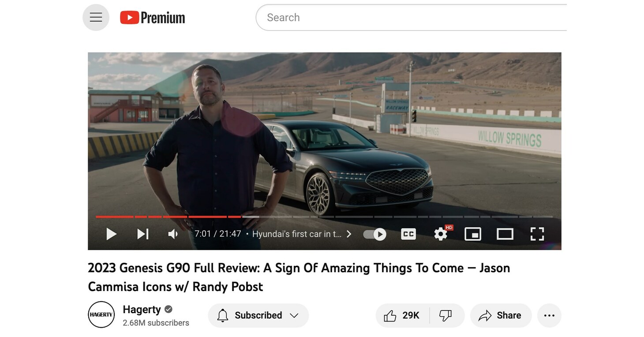Play the video
Screen dimensions: 644x337
click(x=112, y=234)
